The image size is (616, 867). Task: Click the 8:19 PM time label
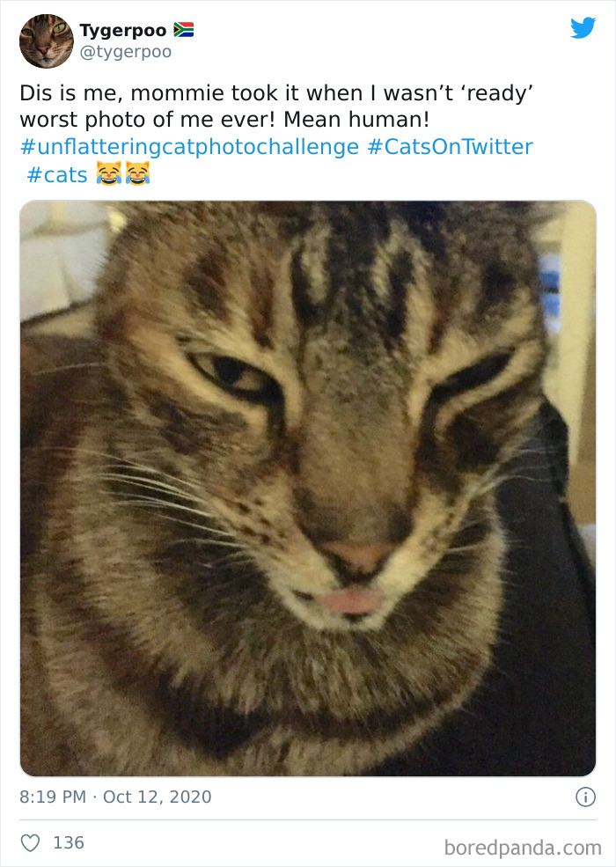(x=51, y=797)
